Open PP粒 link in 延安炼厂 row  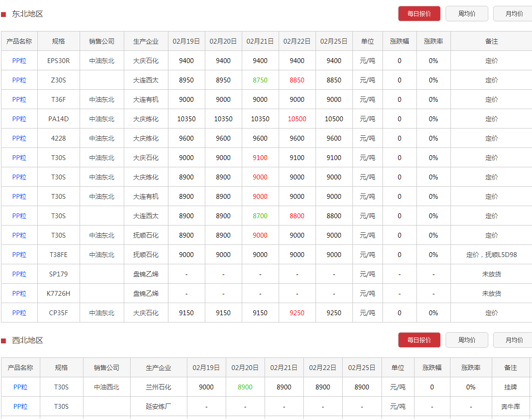click(20, 406)
